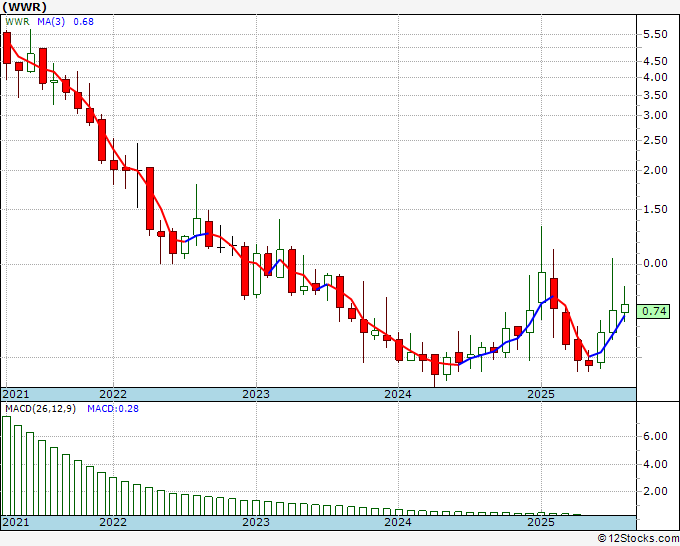Select 2023 on the price chart timeline
This screenshot has height=546, width=680.
coord(256,394)
